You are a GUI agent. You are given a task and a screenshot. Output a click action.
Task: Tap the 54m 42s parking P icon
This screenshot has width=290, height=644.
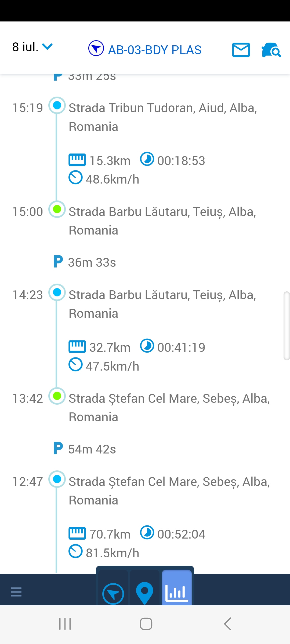click(58, 448)
